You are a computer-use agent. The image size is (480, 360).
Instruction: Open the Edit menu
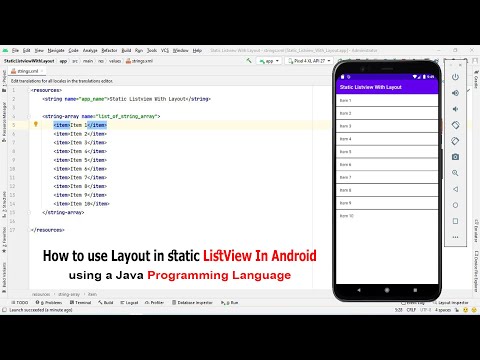[x=27, y=50]
